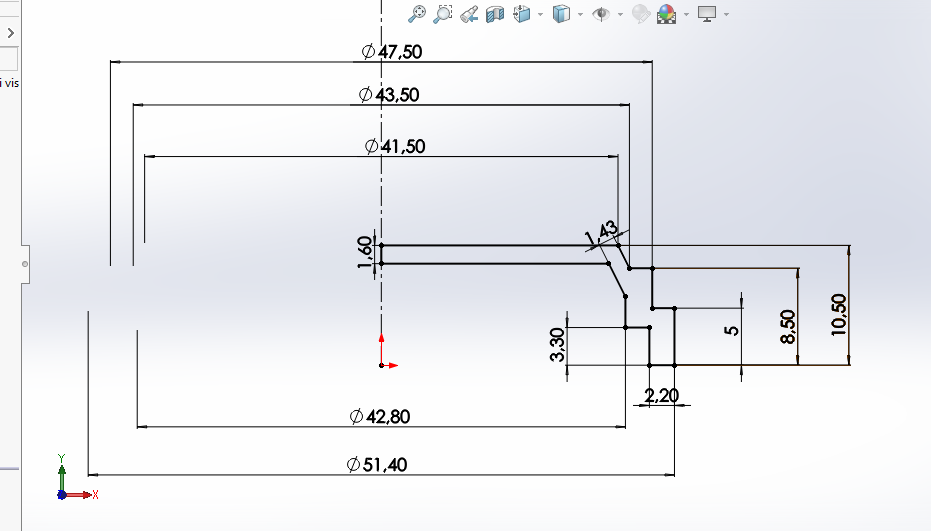Expand the Display Style dropdown arrow

click(x=580, y=14)
